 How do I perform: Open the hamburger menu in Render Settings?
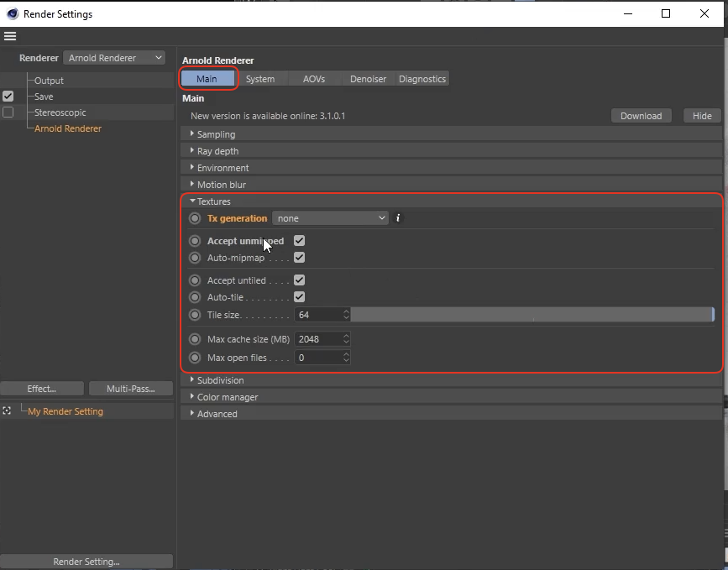(x=10, y=36)
